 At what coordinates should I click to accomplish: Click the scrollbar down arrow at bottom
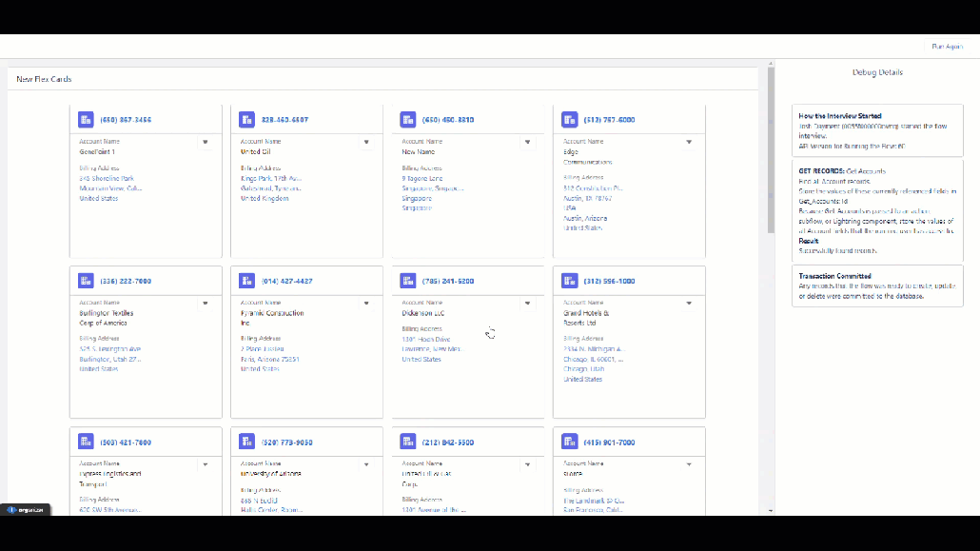771,510
